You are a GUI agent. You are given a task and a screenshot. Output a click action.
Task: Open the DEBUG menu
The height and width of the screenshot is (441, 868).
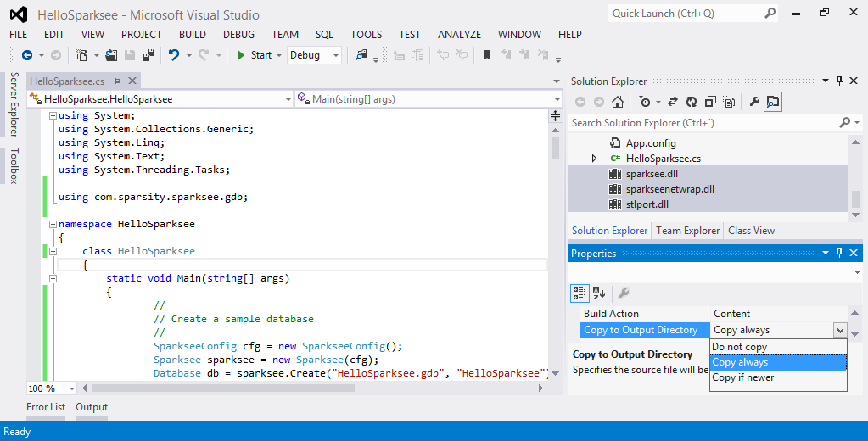[239, 34]
